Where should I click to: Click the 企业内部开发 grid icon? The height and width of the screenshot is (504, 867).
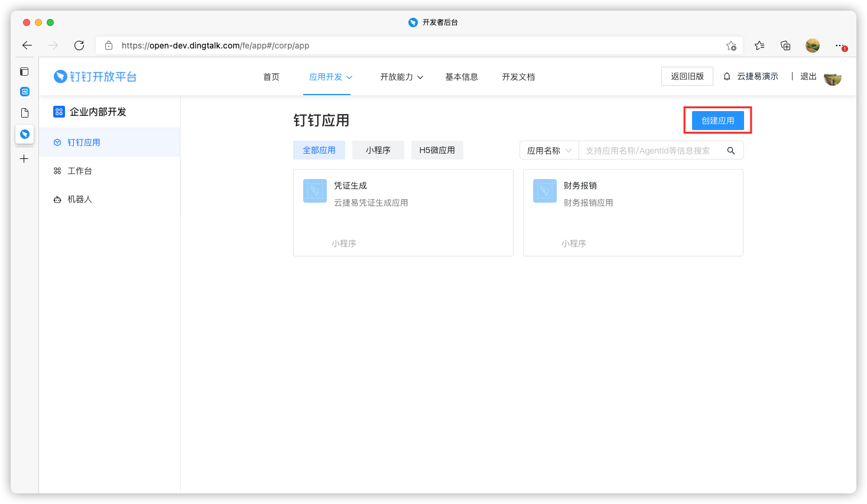(x=59, y=112)
